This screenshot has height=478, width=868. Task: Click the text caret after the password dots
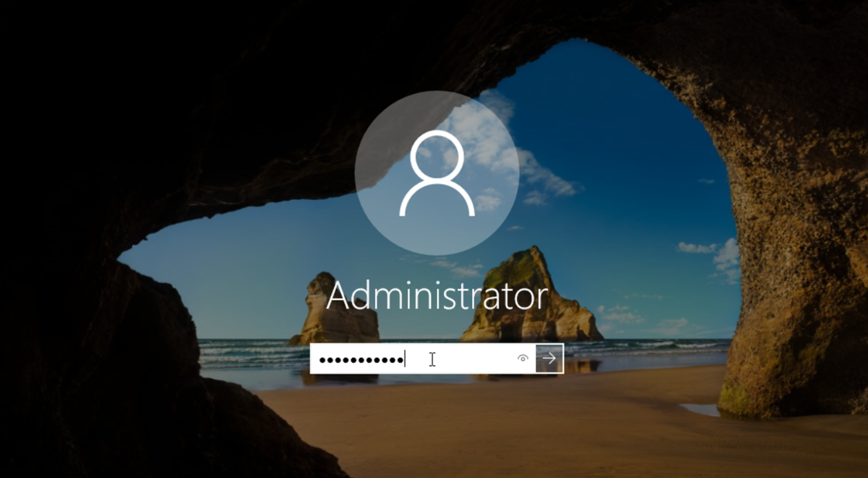[404, 358]
